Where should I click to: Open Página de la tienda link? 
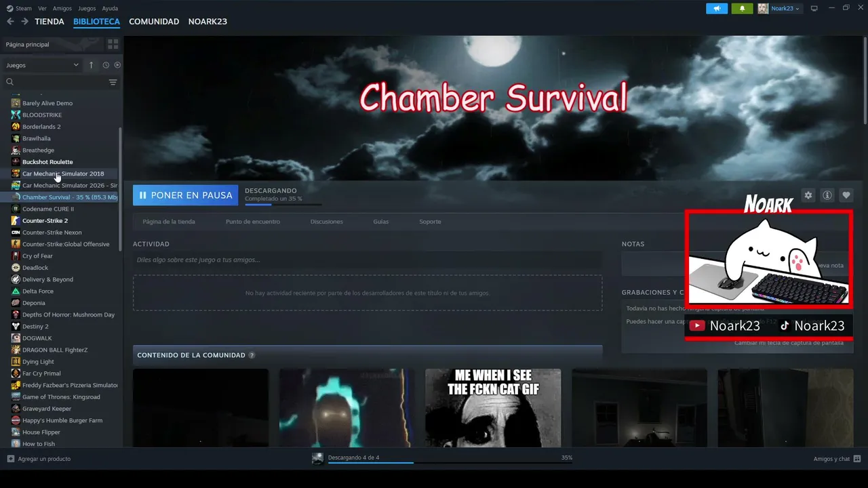(x=169, y=222)
